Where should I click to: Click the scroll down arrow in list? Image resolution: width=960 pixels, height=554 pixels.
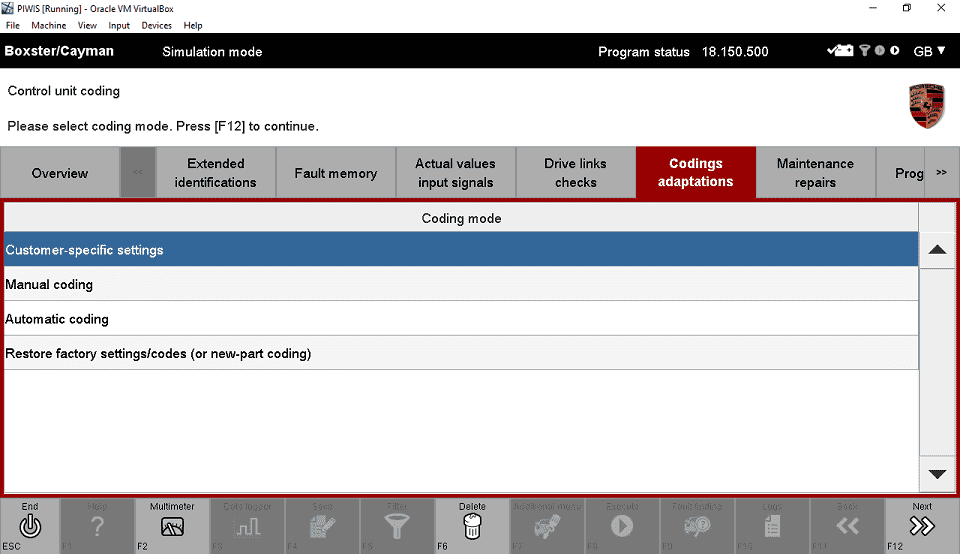click(937, 474)
